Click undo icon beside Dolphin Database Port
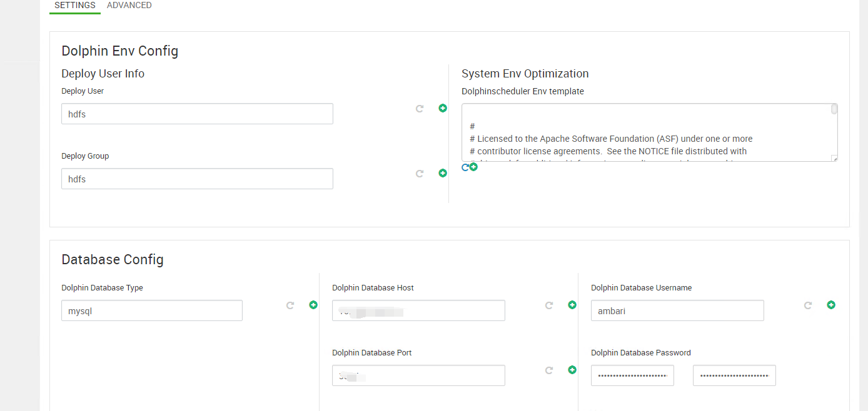868x411 pixels. click(x=549, y=370)
